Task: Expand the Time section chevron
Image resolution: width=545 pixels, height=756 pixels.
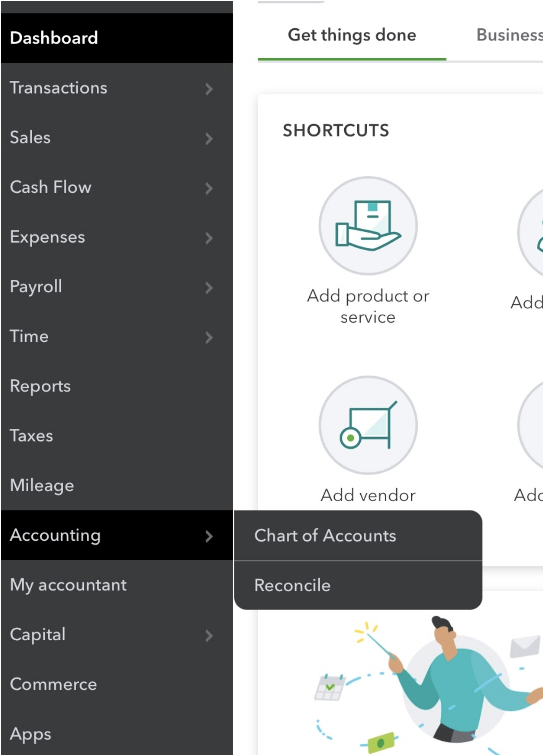Action: (210, 337)
